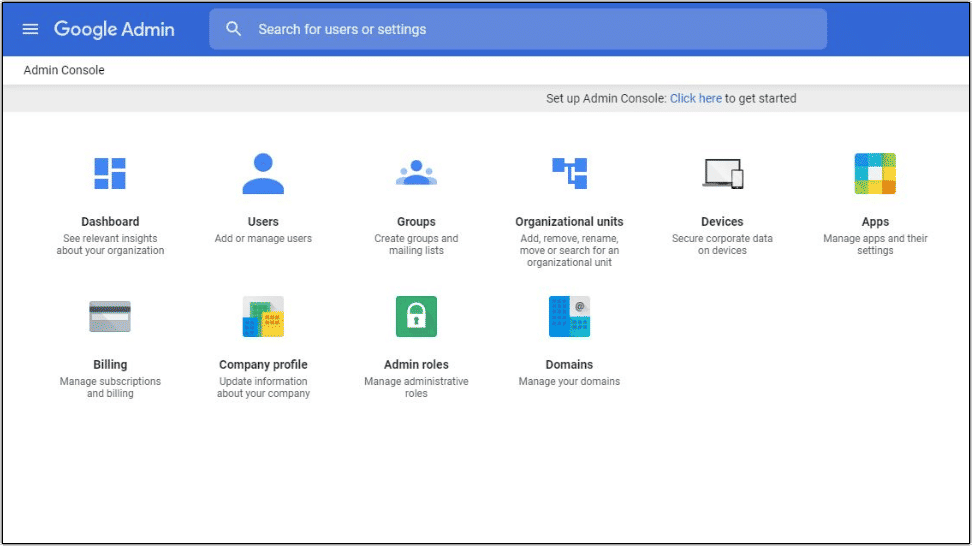Image resolution: width=973 pixels, height=547 pixels.
Task: Focus the 'Search for users or settings' field
Action: 518,29
